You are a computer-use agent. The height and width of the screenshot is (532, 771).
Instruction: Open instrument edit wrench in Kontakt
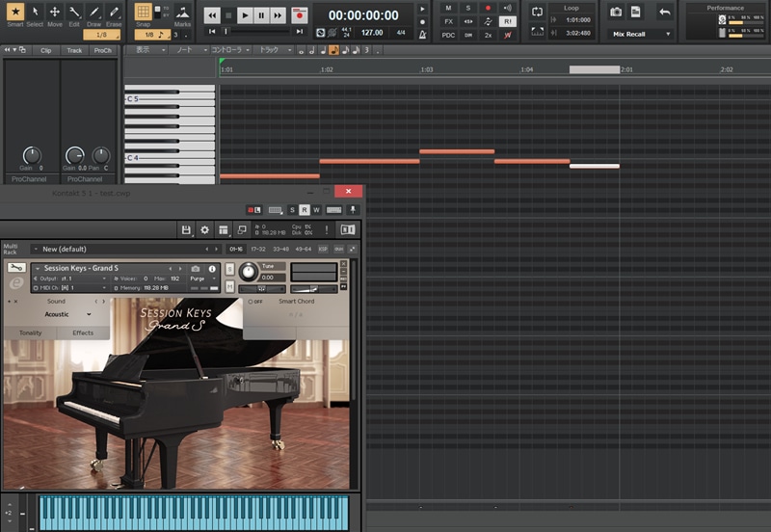click(16, 268)
